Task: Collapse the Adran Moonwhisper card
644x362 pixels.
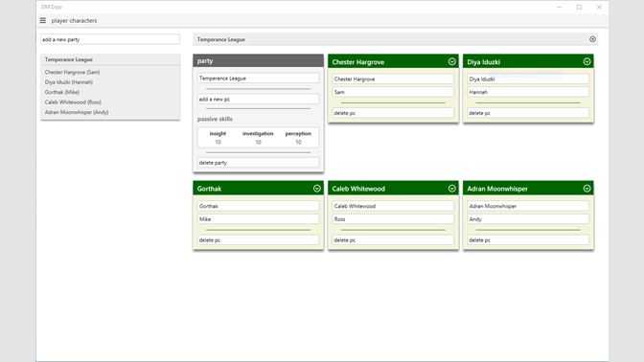Action: [586, 189]
